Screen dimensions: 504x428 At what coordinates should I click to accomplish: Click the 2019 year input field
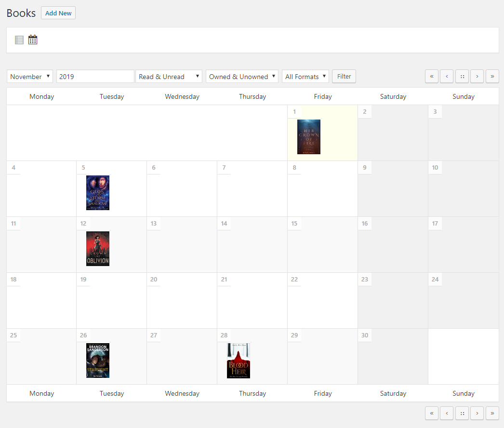tap(95, 77)
